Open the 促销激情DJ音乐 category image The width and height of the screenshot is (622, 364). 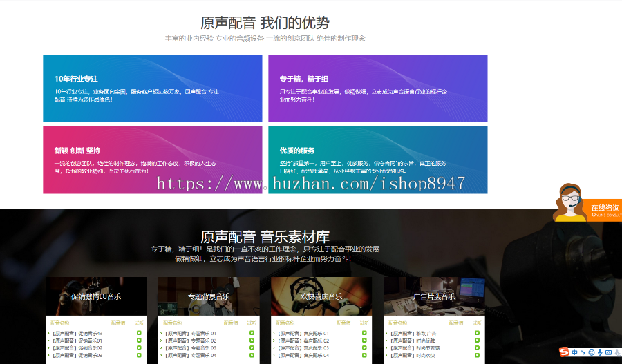click(x=96, y=296)
